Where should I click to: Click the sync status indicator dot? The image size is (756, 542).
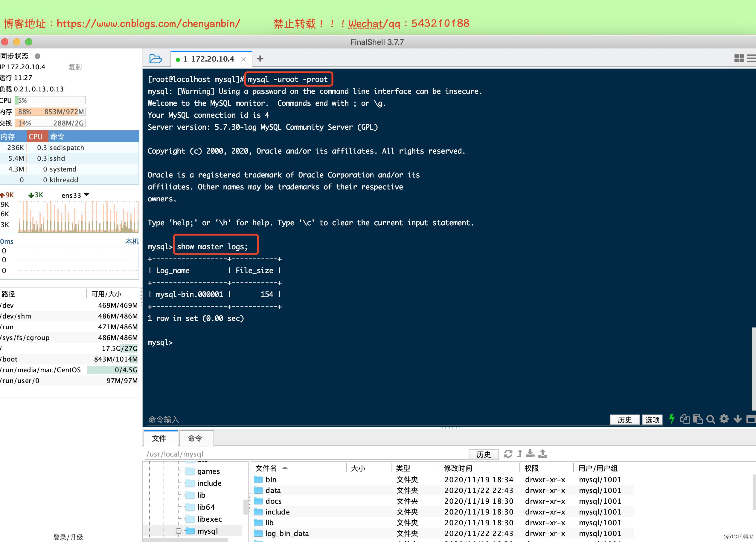pyautogui.click(x=37, y=56)
